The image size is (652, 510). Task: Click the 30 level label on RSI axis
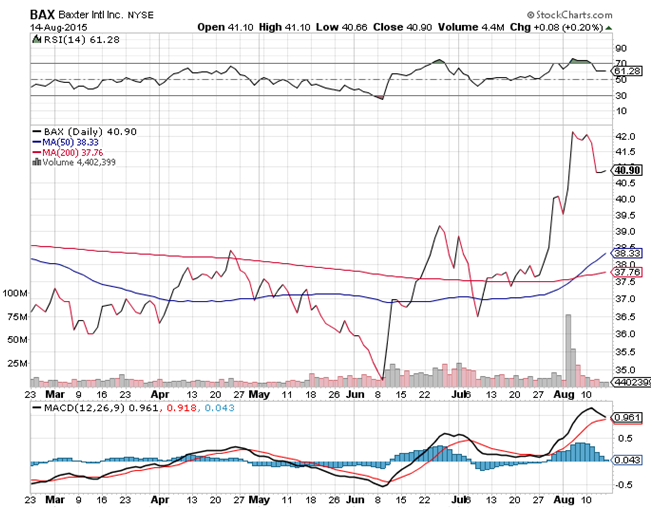(x=621, y=96)
